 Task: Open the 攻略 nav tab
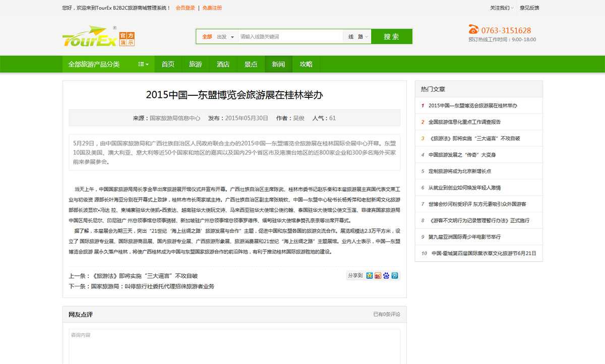(306, 65)
